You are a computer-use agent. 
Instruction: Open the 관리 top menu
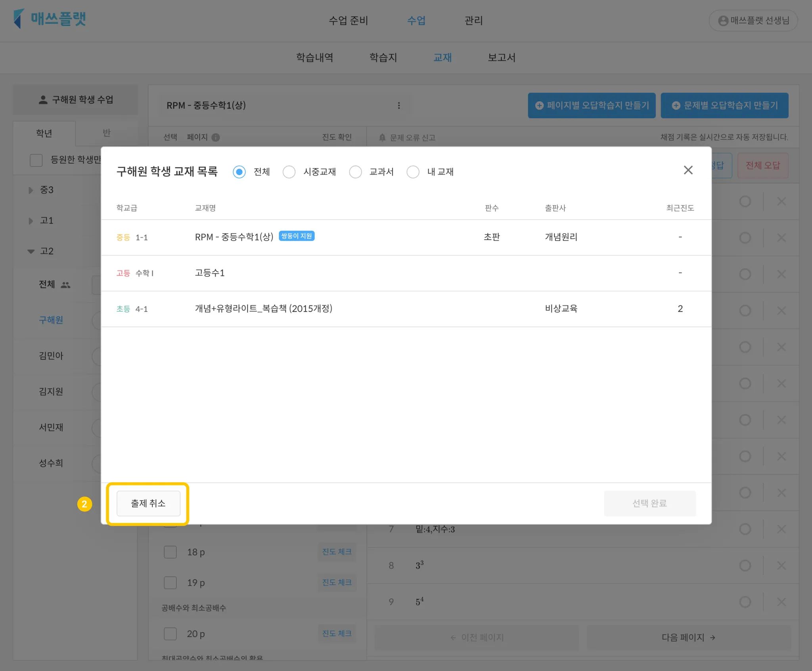click(x=473, y=21)
